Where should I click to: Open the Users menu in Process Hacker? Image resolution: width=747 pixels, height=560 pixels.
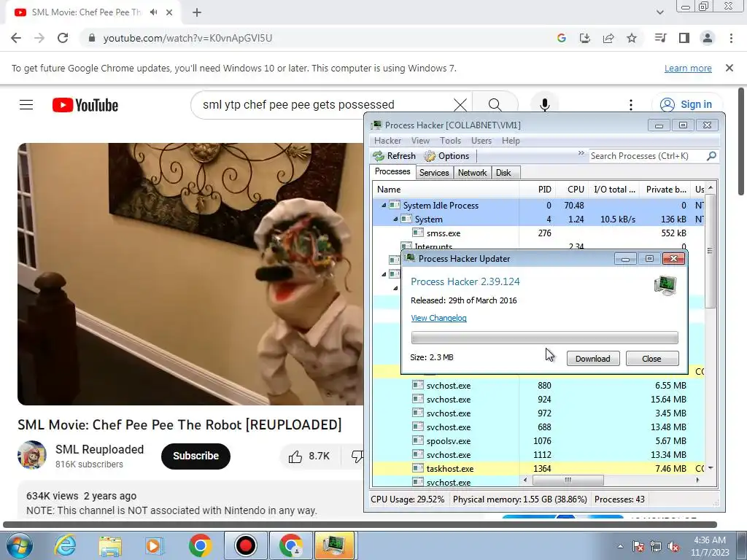pos(481,141)
